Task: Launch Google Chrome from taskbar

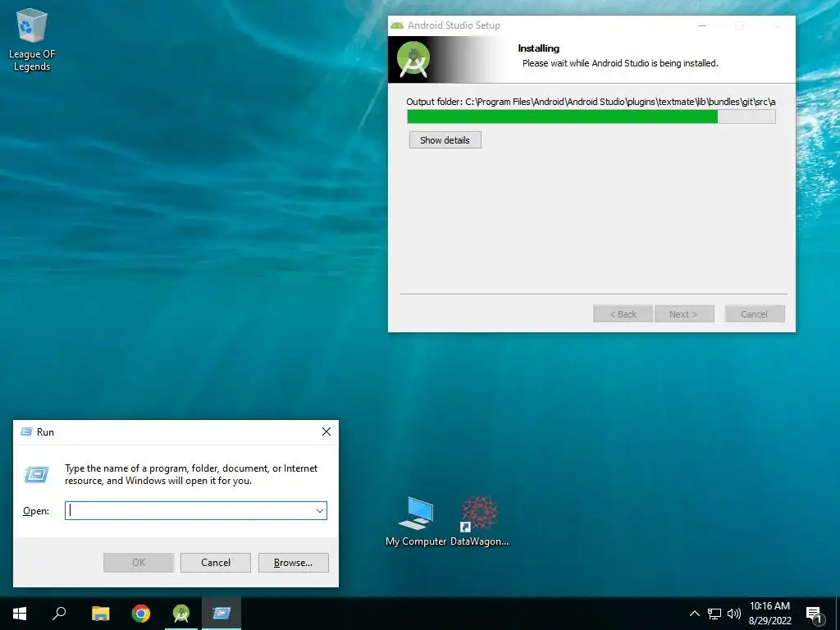Action: click(x=141, y=614)
